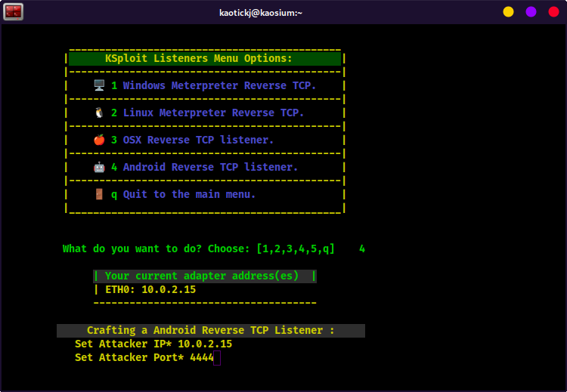567x392 pixels.
Task: Click 'Your current adapter address(es)' heading
Action: pos(202,276)
